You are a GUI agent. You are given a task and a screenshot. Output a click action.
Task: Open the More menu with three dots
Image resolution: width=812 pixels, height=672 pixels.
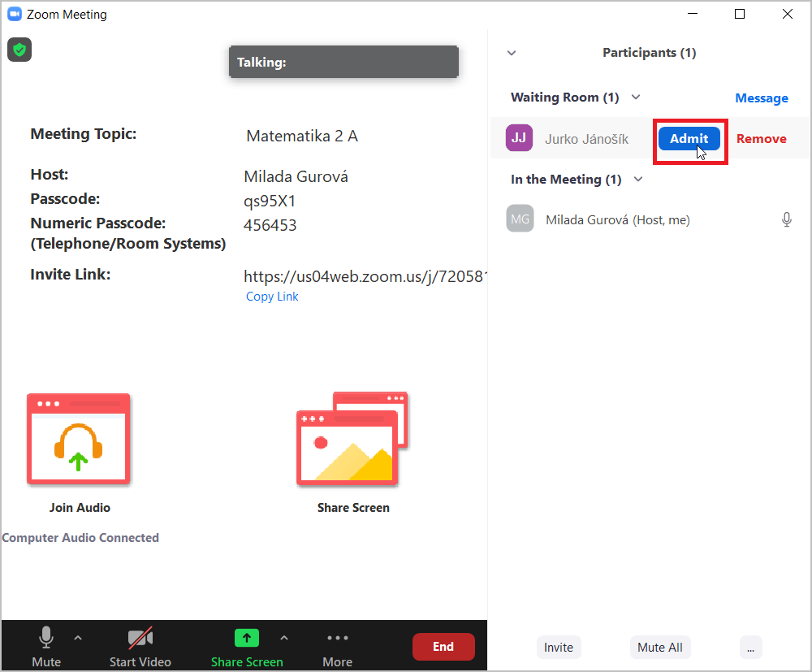pyautogui.click(x=338, y=648)
